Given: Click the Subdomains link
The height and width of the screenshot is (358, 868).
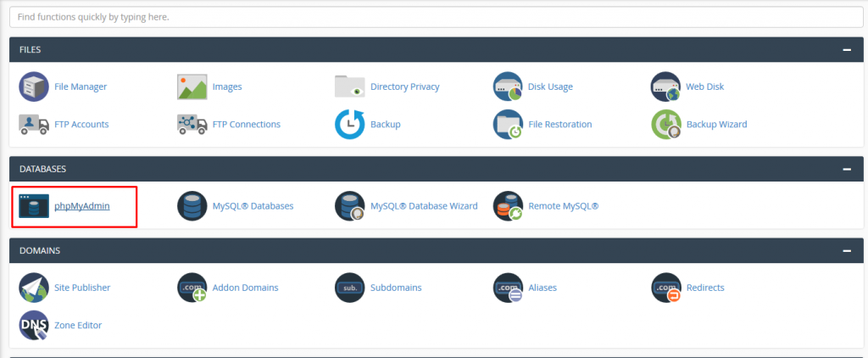Looking at the screenshot, I should [x=396, y=288].
